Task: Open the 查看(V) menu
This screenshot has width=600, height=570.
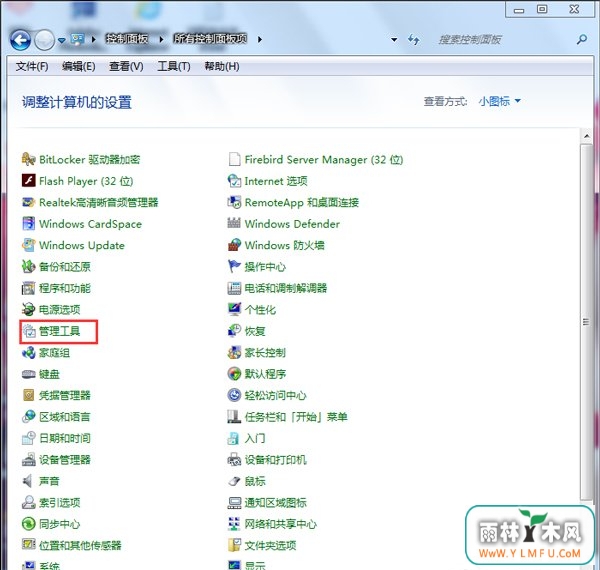Action: (x=126, y=67)
